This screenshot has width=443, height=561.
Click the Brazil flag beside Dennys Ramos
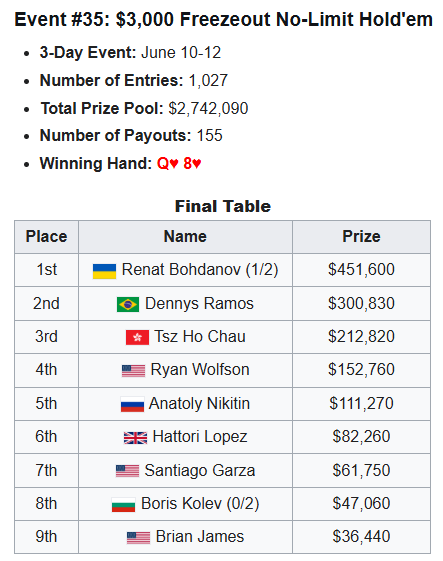(x=128, y=305)
